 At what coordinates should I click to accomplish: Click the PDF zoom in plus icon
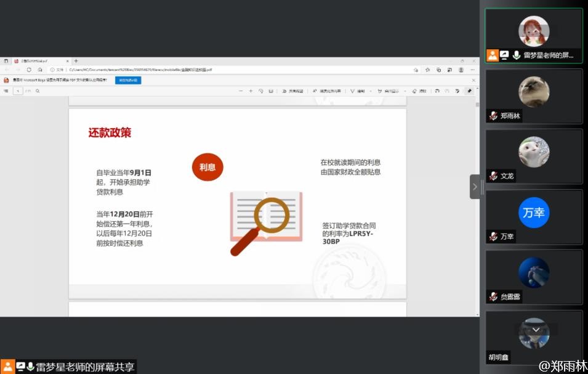[251, 91]
